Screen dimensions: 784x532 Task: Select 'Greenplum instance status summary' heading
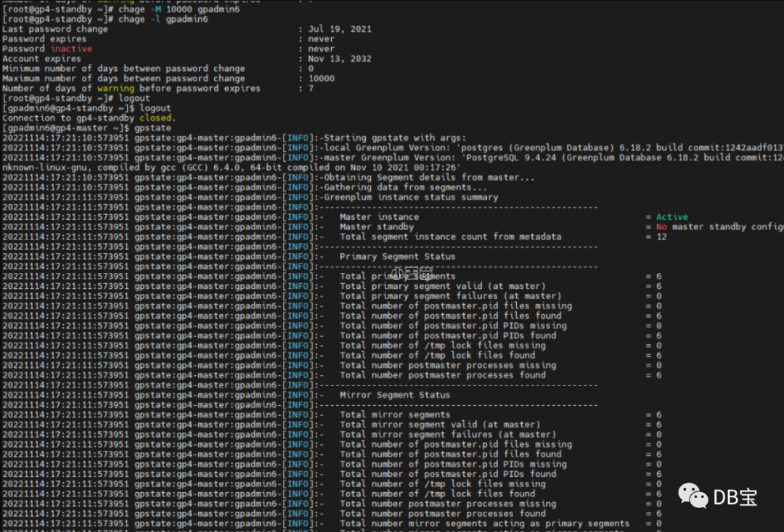(x=411, y=197)
